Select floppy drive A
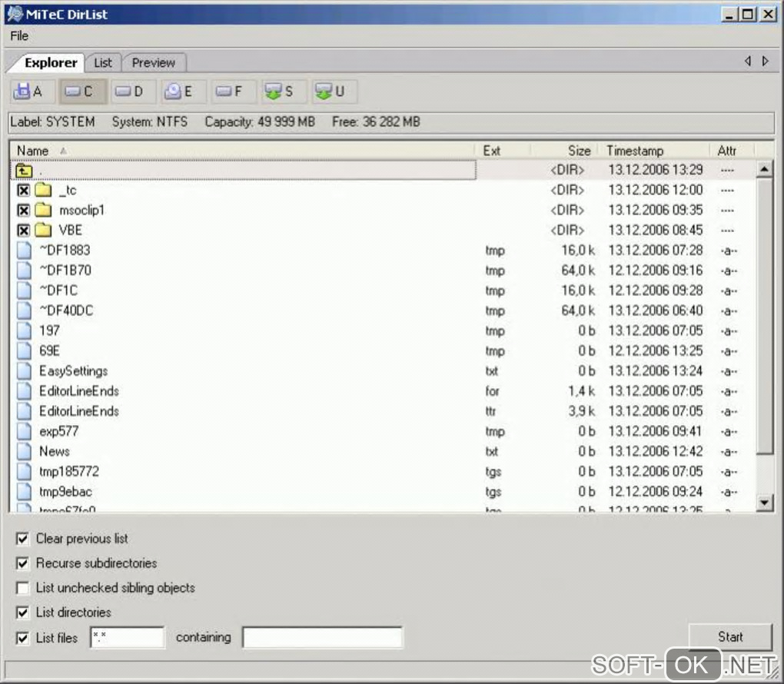The image size is (784, 684). click(x=32, y=91)
